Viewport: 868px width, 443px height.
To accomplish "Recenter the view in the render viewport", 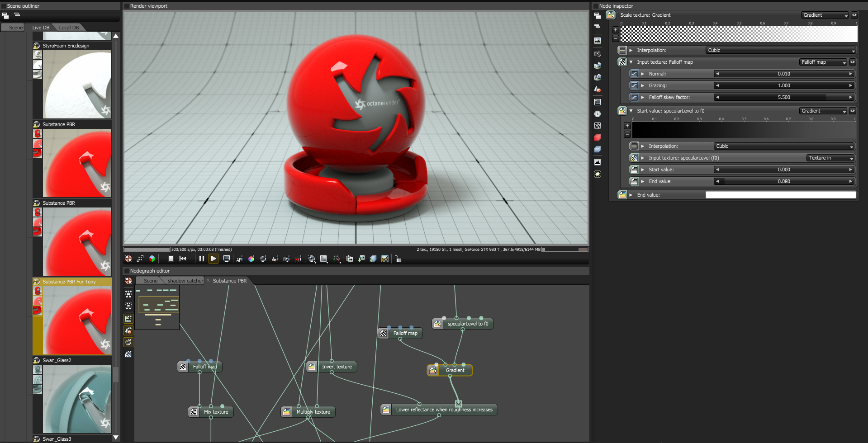I will click(128, 259).
